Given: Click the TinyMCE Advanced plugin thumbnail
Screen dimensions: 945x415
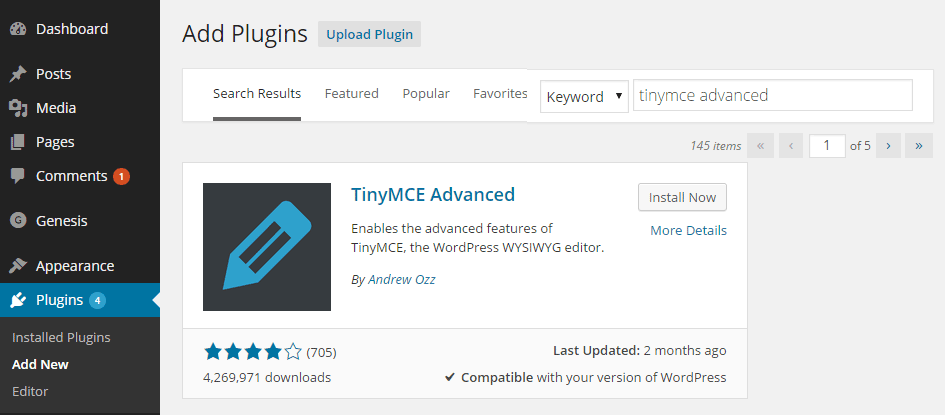Looking at the screenshot, I should tap(267, 247).
